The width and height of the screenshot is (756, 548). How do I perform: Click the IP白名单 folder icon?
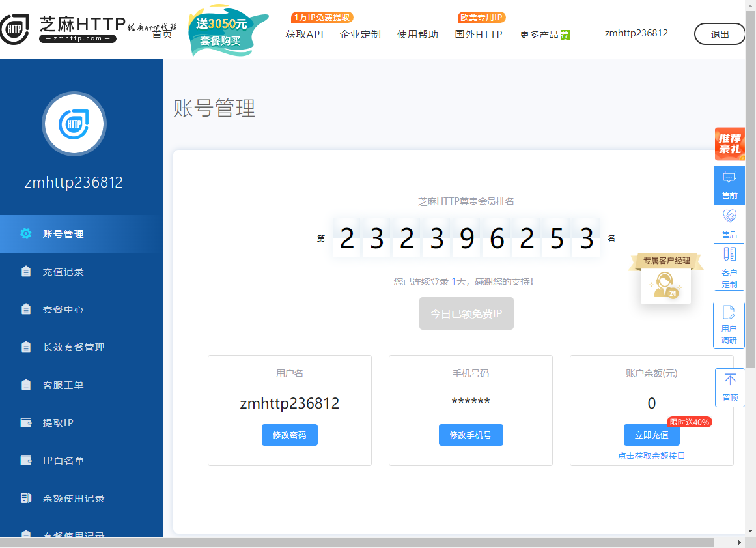[x=26, y=460]
